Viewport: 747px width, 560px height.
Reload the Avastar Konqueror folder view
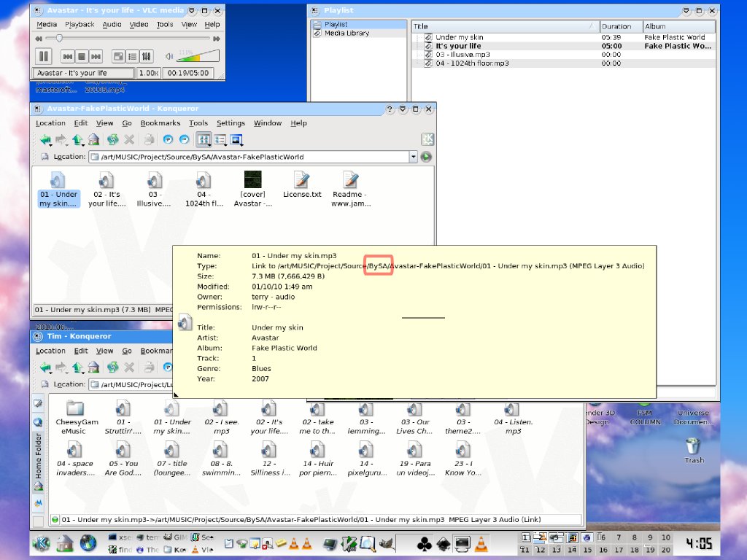tap(113, 139)
